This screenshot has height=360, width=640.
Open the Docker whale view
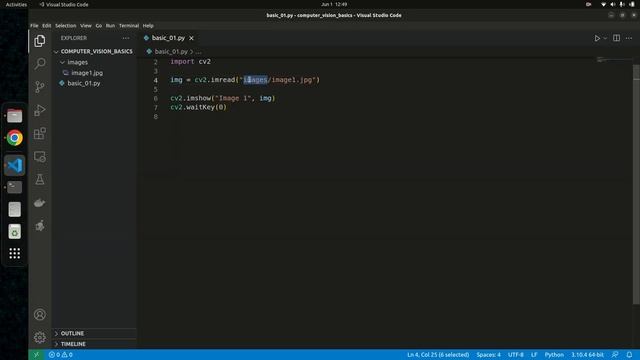point(40,202)
